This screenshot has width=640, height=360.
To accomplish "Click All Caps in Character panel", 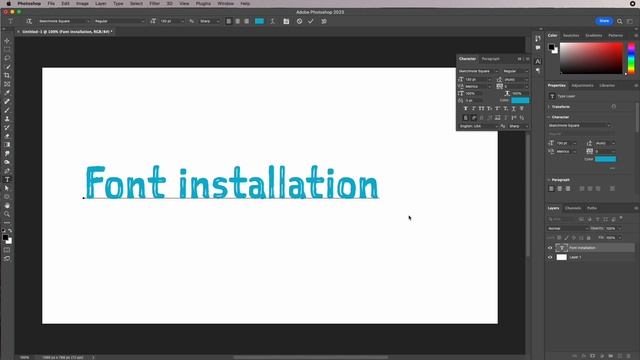I will [x=481, y=109].
